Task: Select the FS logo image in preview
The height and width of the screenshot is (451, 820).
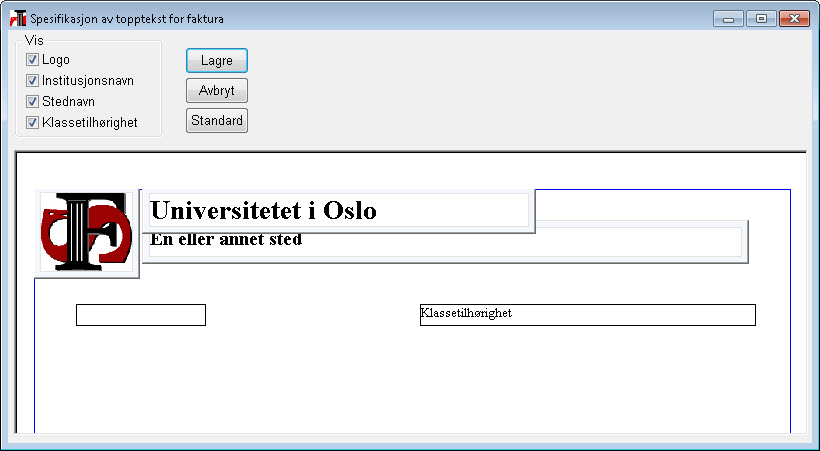Action: tap(87, 233)
